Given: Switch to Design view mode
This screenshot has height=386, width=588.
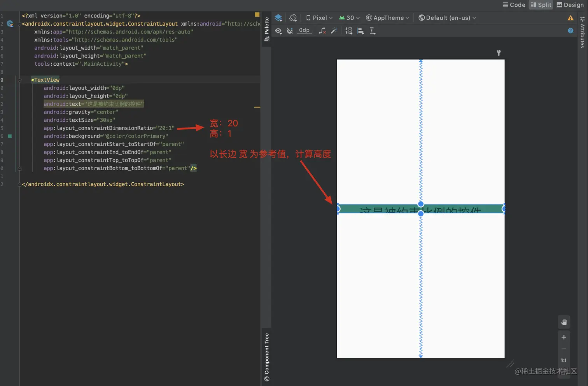Looking at the screenshot, I should tap(570, 5).
